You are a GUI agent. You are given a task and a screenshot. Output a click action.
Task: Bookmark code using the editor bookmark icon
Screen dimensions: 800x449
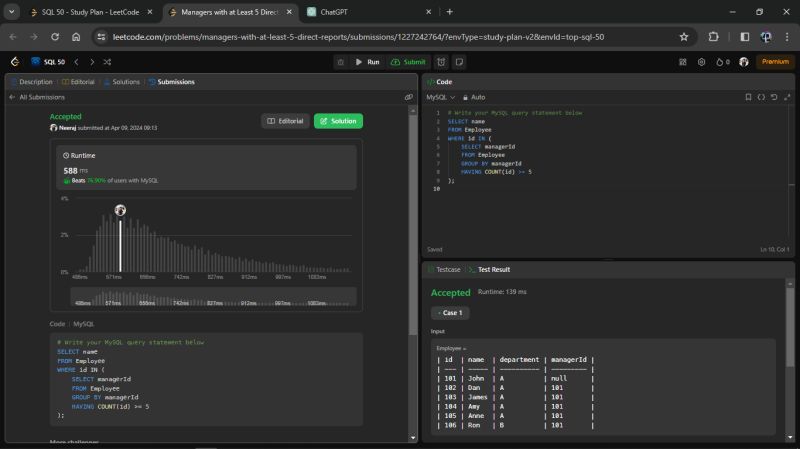[x=748, y=97]
